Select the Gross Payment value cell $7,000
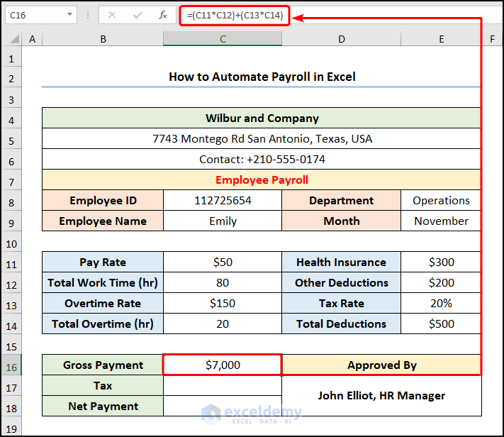 point(223,365)
